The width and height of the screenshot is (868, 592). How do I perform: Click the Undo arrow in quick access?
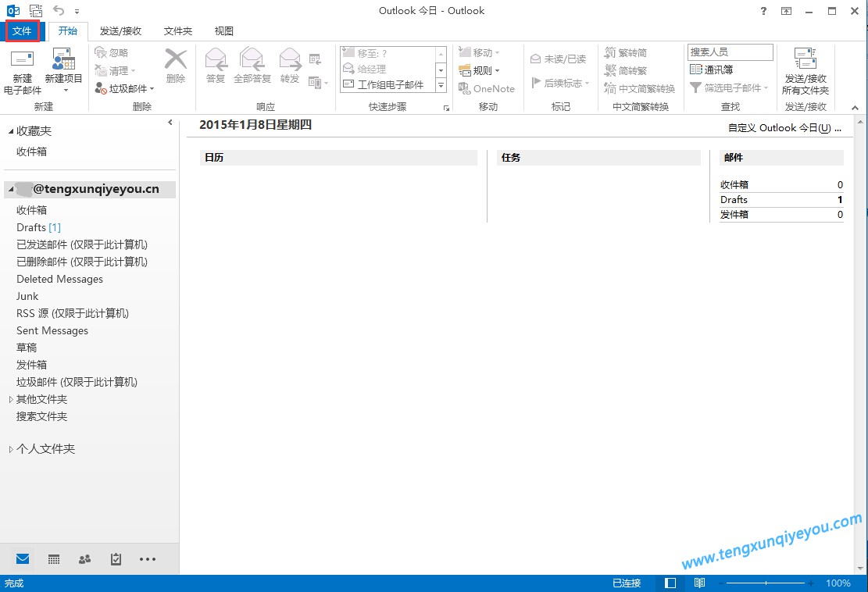pyautogui.click(x=58, y=10)
